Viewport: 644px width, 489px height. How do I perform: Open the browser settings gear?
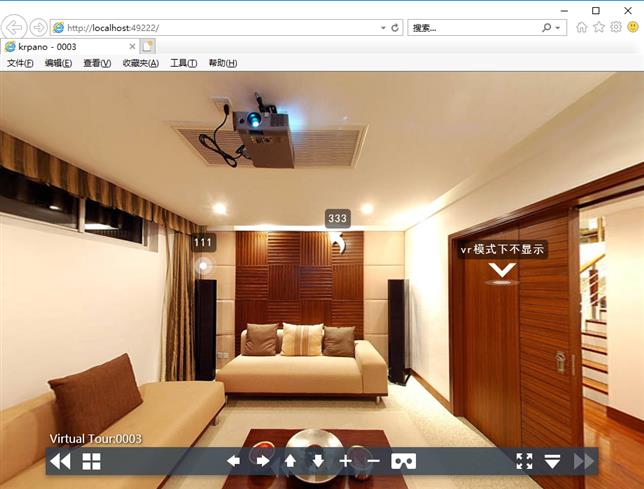click(x=616, y=27)
